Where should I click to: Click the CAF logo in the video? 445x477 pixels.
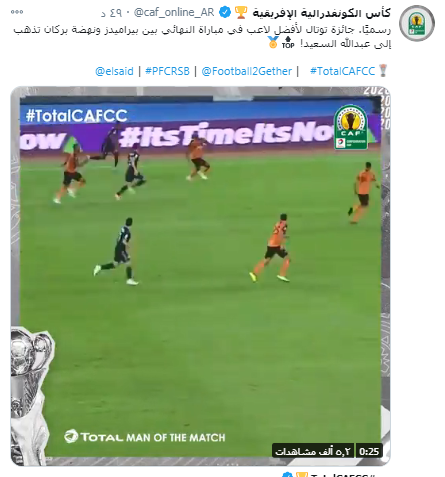(x=351, y=127)
